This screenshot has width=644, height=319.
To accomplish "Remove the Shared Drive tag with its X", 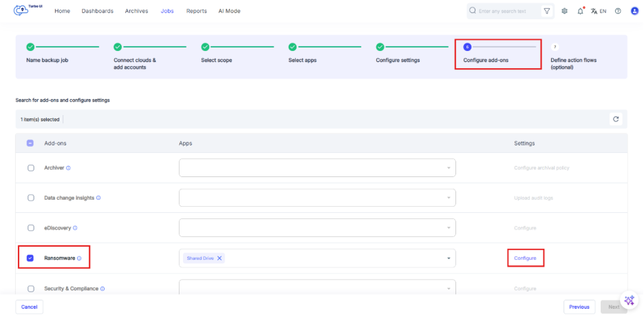I will tap(219, 258).
